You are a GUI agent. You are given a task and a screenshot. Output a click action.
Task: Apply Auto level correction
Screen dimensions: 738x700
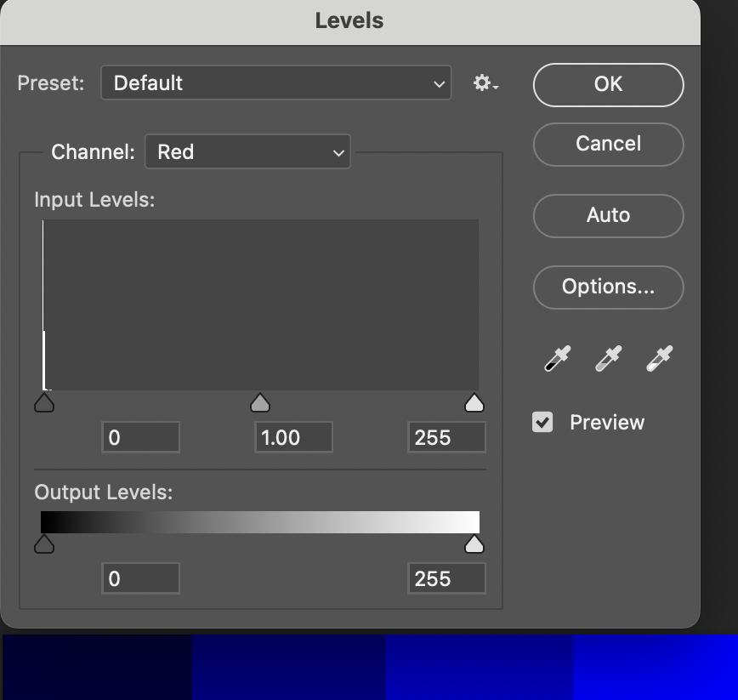coord(608,215)
